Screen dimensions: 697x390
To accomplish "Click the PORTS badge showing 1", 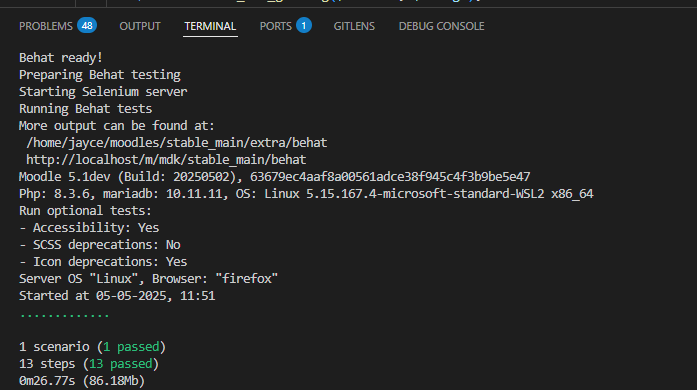I will coord(304,25).
